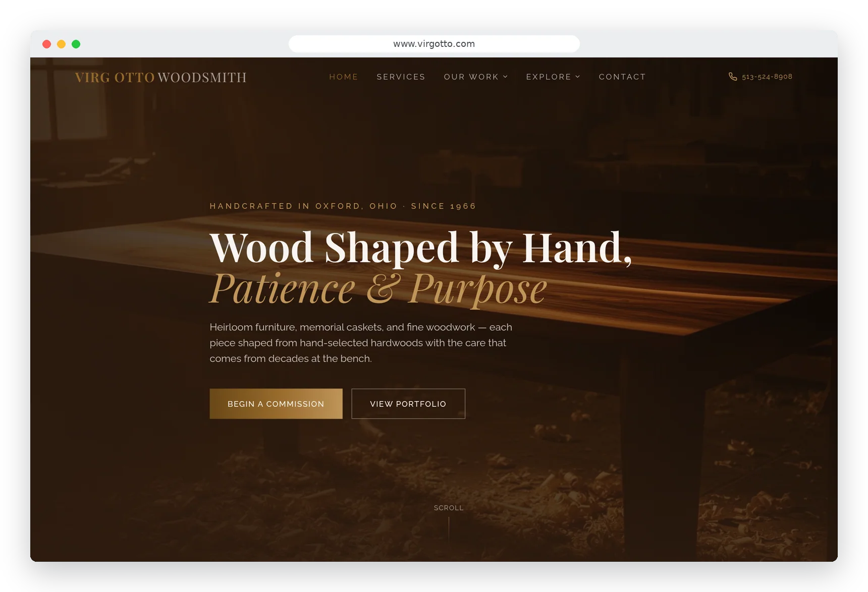The height and width of the screenshot is (592, 868).
Task: Click the www.virgotto.com address bar
Action: coord(434,44)
